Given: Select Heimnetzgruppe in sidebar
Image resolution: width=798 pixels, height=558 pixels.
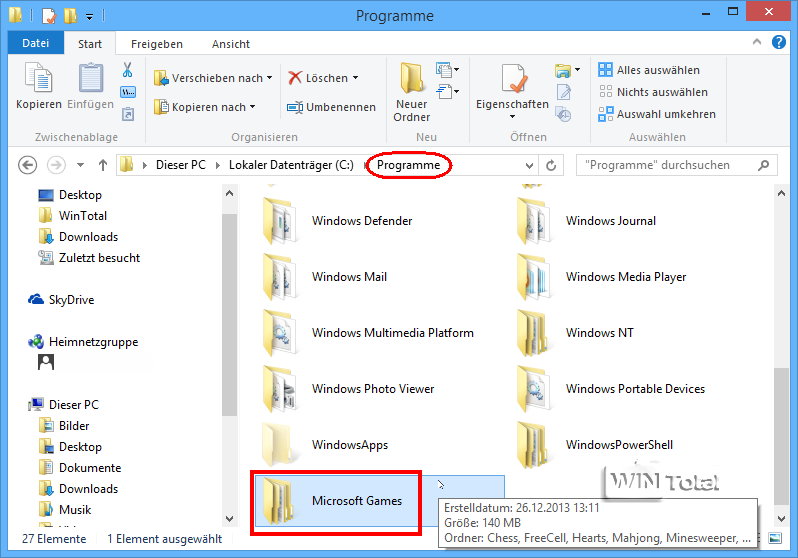Looking at the screenshot, I should 83,342.
